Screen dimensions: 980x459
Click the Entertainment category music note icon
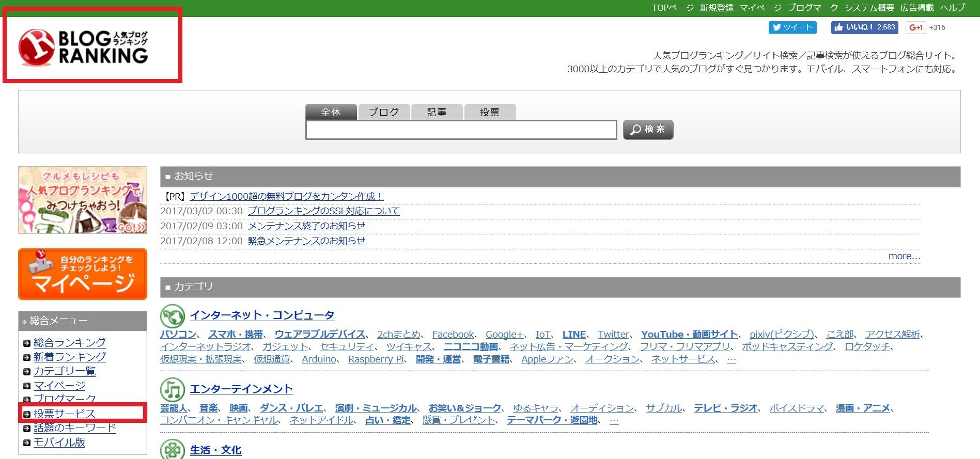[173, 389]
